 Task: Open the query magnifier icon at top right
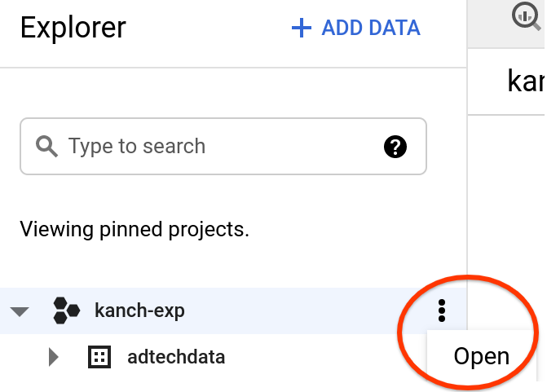(526, 16)
